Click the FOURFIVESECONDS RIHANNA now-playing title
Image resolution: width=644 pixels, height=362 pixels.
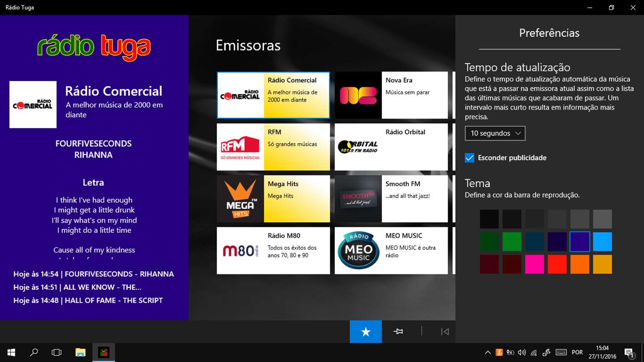pyautogui.click(x=93, y=149)
